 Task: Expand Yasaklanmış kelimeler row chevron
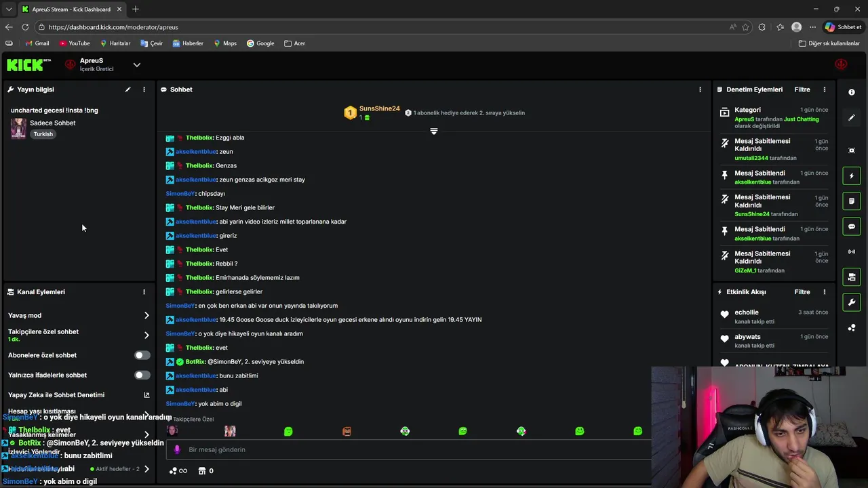coord(146,434)
